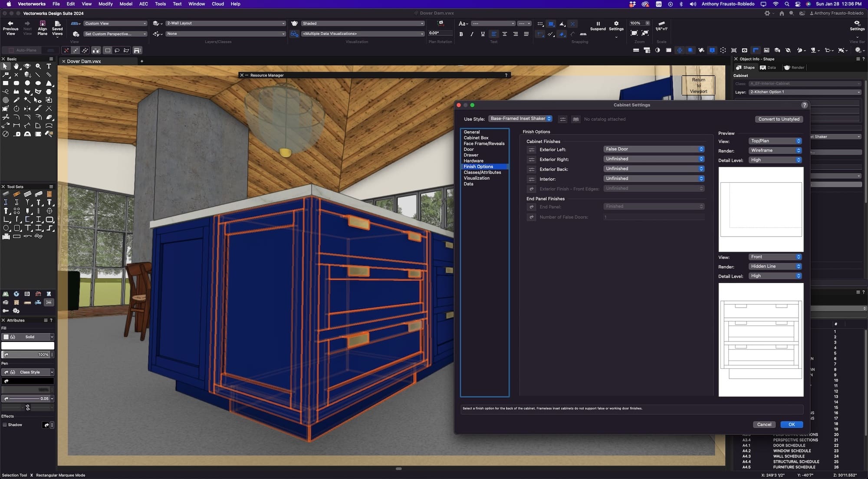Select the Text tool

[x=49, y=66]
